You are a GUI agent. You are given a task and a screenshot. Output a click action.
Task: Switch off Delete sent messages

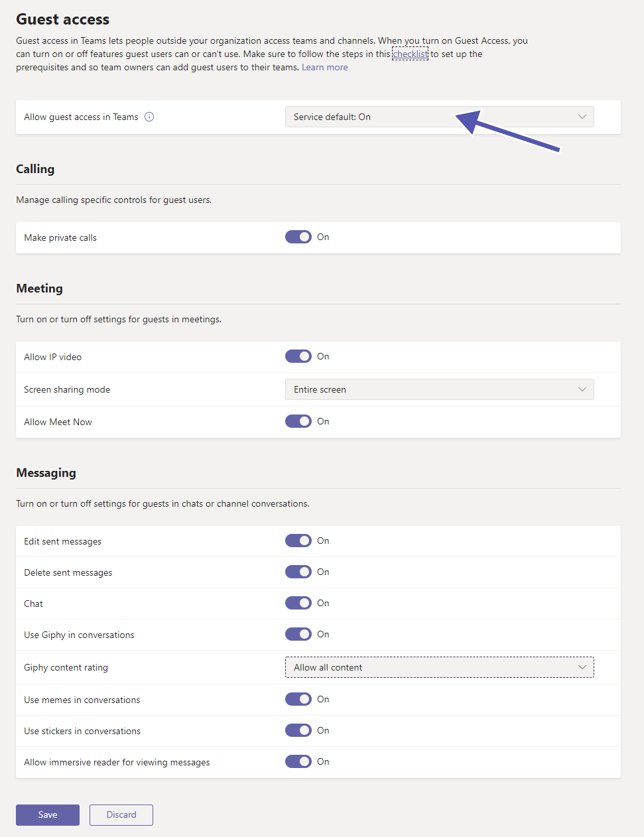(x=298, y=572)
